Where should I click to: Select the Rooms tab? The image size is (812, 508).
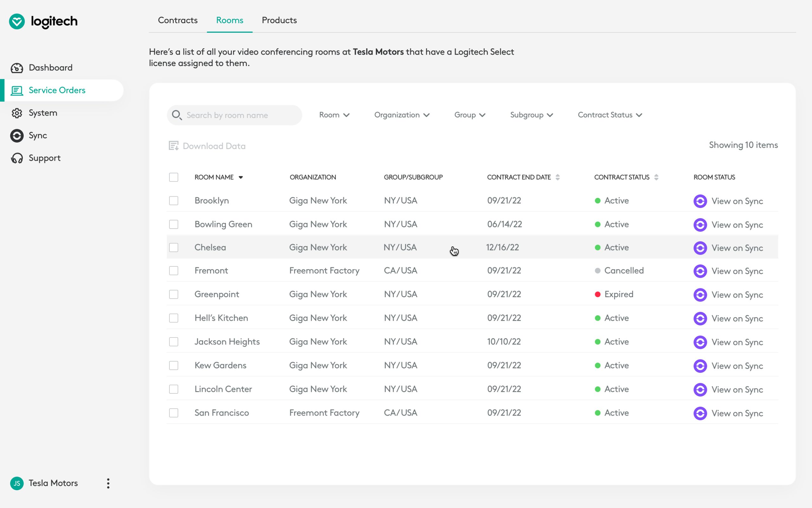coord(230,20)
